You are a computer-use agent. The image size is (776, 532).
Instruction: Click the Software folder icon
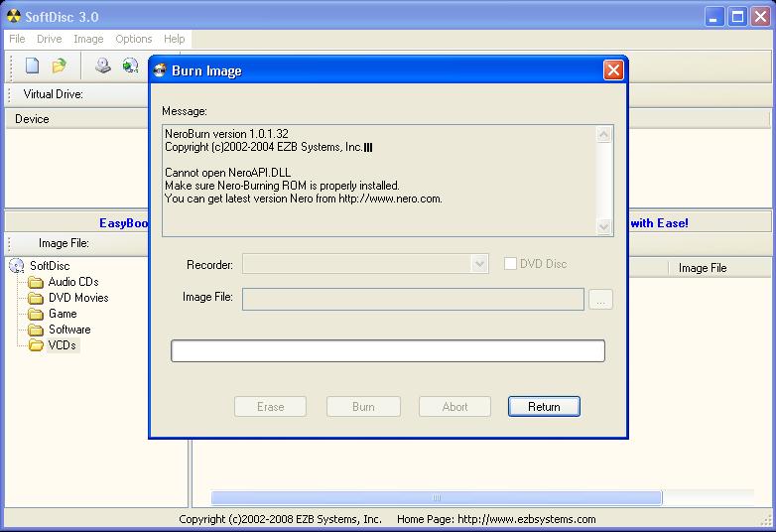click(36, 330)
